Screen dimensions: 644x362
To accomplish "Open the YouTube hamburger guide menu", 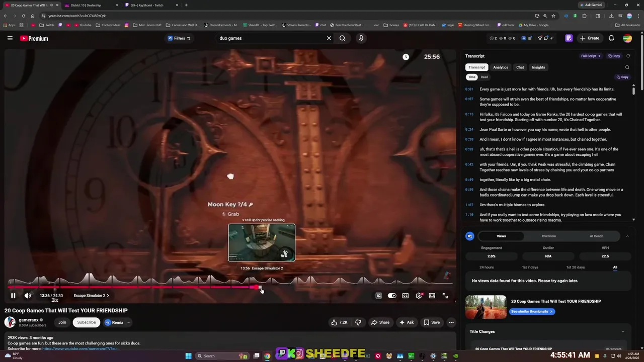I will click(x=10, y=38).
